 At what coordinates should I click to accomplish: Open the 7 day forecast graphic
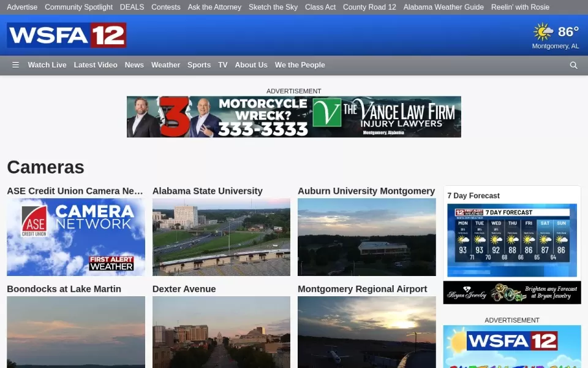tap(512, 240)
